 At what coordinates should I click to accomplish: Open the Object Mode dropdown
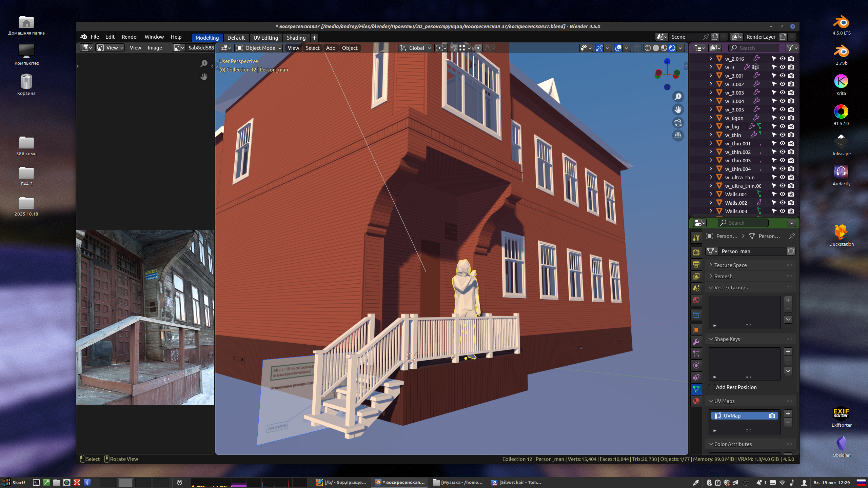point(259,48)
